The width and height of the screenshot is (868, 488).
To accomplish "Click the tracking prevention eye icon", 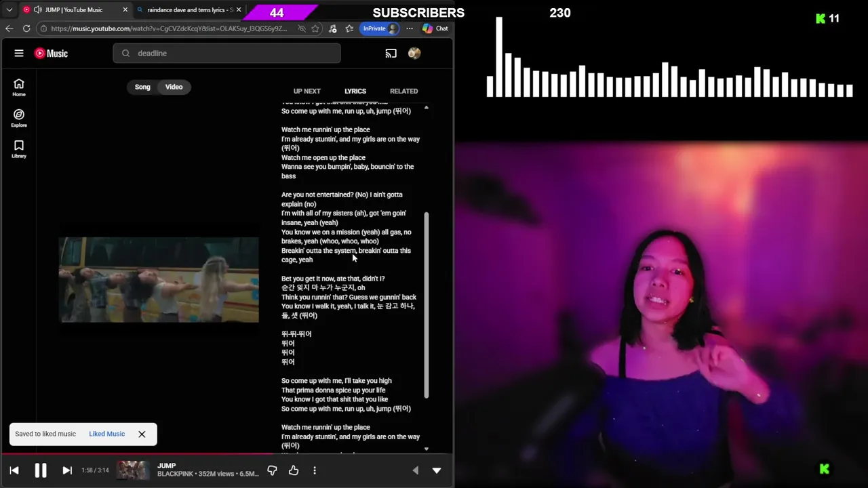I will pos(302,28).
